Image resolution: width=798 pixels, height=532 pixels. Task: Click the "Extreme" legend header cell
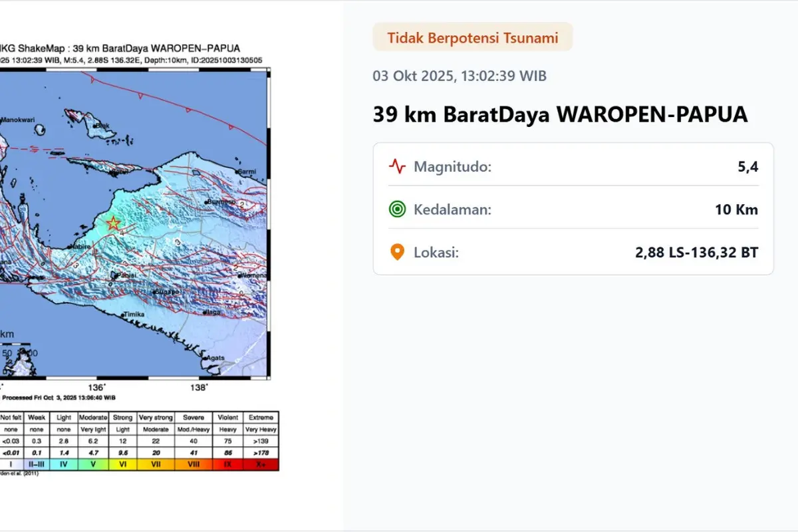[261, 418]
